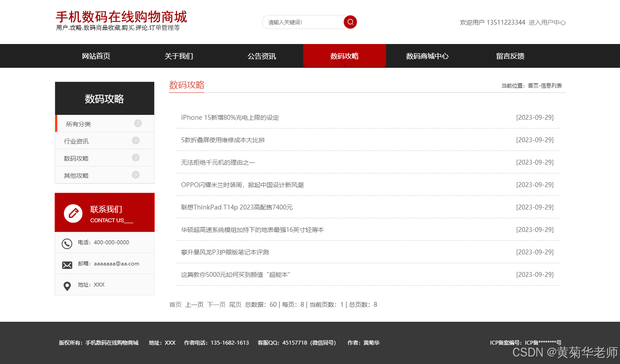
Task: Click the 地址：XXX text in the contact box
Action: (91, 285)
